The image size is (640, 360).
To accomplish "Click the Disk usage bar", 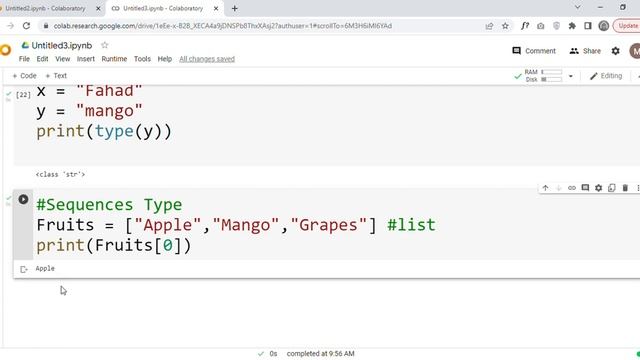I will pyautogui.click(x=552, y=79).
